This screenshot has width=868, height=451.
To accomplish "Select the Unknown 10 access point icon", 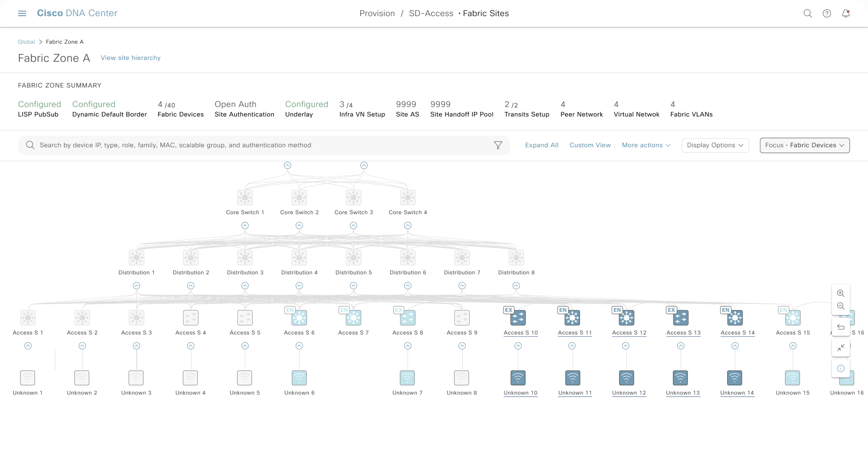I will tap(518, 378).
